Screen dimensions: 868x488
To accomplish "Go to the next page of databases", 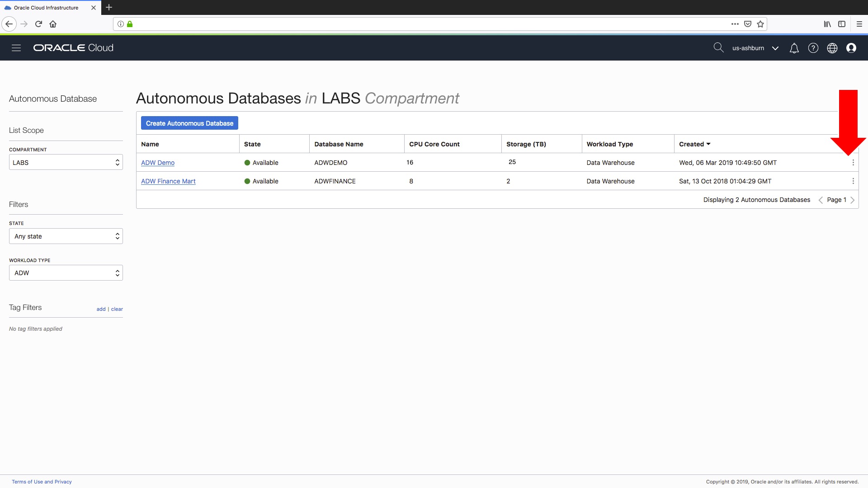I will pyautogui.click(x=853, y=200).
